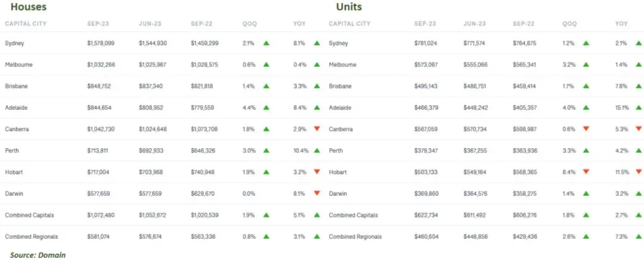
Task: Click the Units table YOY column header
Action: click(x=621, y=24)
